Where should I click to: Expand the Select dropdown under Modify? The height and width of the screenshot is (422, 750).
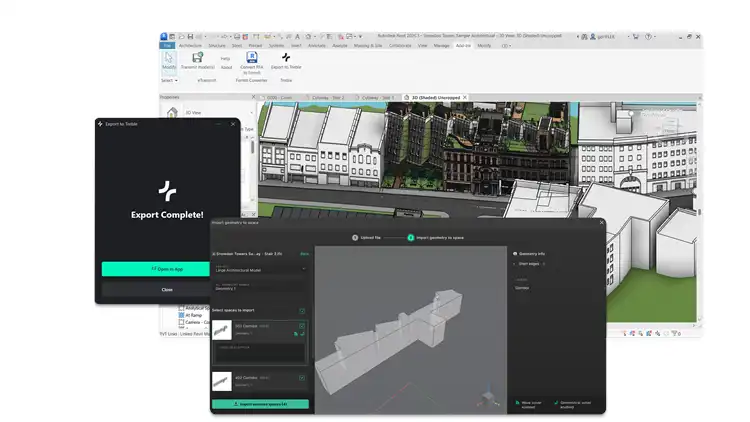169,79
